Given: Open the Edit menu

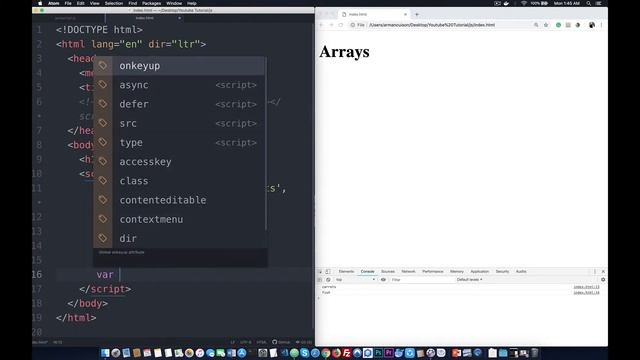Looking at the screenshot, I should (80, 3).
